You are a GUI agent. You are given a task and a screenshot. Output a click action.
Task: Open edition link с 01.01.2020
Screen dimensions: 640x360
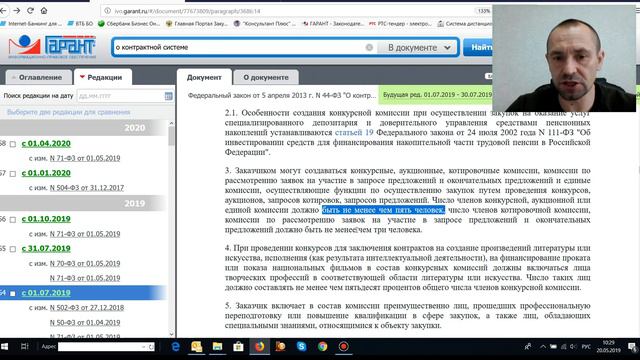pos(46,173)
